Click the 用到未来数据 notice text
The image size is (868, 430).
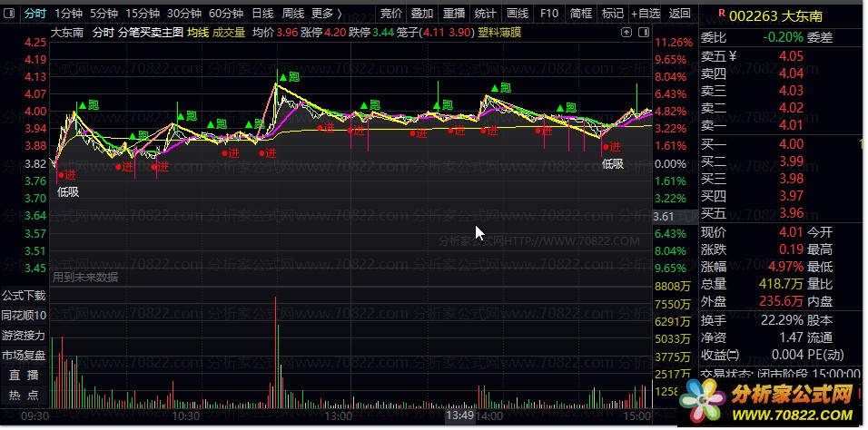(x=85, y=278)
